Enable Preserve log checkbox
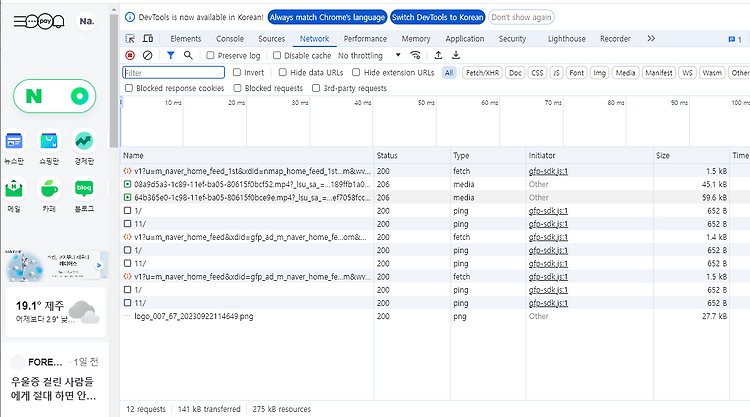The width and height of the screenshot is (750, 417). 210,55
